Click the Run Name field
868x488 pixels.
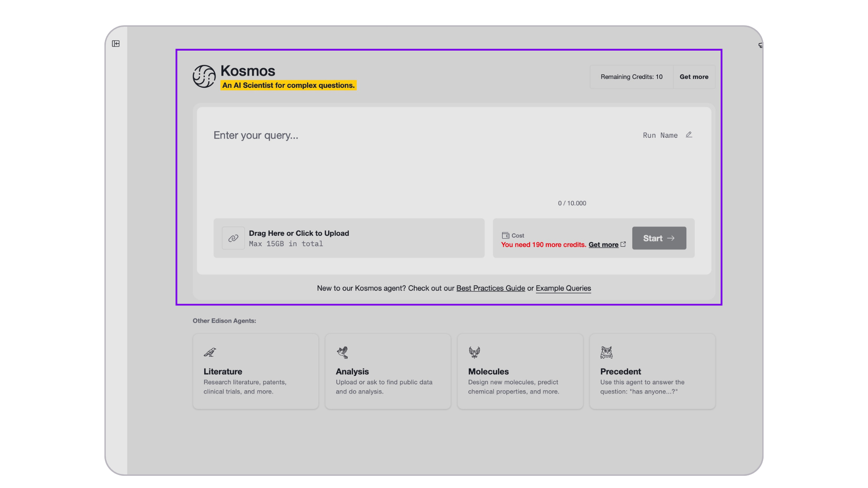pyautogui.click(x=660, y=135)
